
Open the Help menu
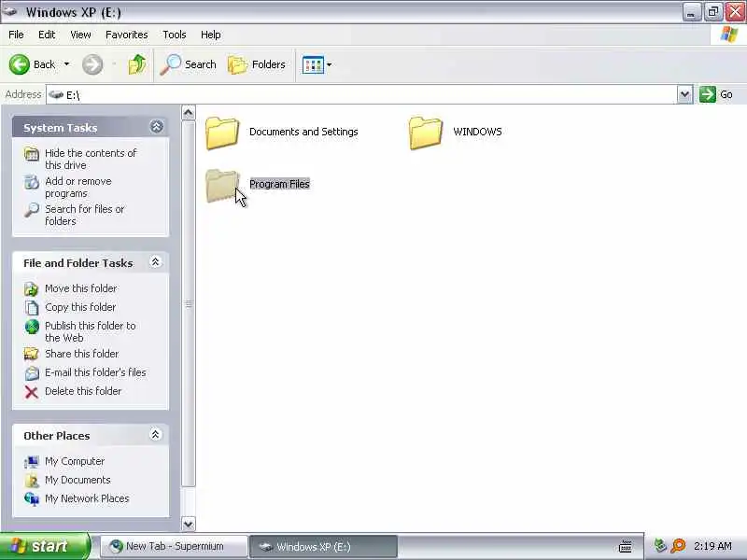211,35
